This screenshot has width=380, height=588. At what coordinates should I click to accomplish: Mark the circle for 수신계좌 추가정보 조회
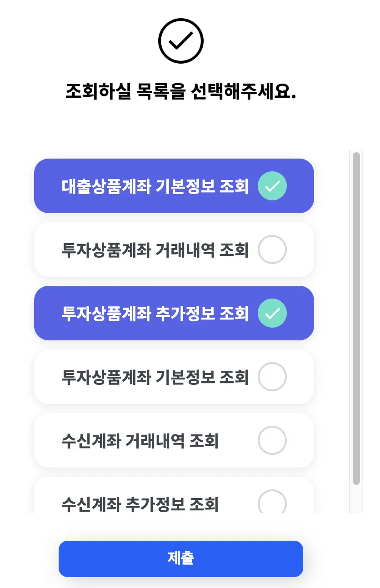272,503
